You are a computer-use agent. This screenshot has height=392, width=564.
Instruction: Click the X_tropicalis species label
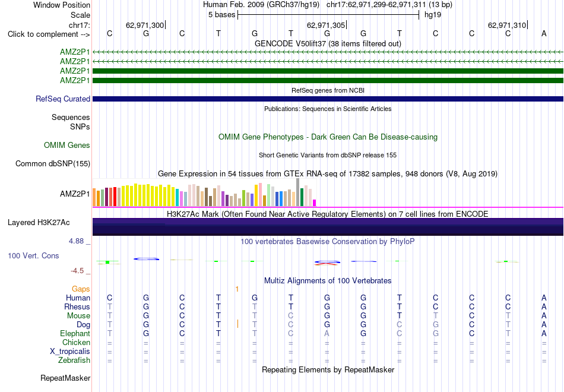[70, 352]
